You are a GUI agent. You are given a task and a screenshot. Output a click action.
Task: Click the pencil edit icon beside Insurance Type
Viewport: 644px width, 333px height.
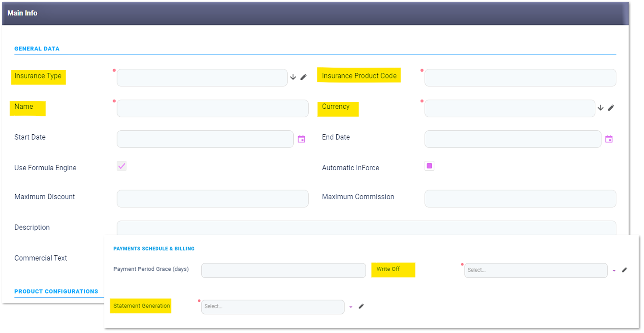click(x=303, y=77)
